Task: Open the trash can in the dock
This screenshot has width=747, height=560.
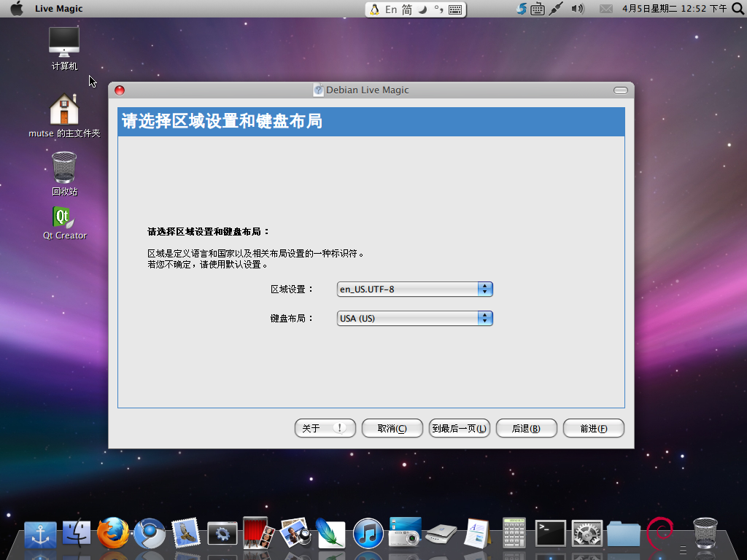Action: [x=705, y=533]
